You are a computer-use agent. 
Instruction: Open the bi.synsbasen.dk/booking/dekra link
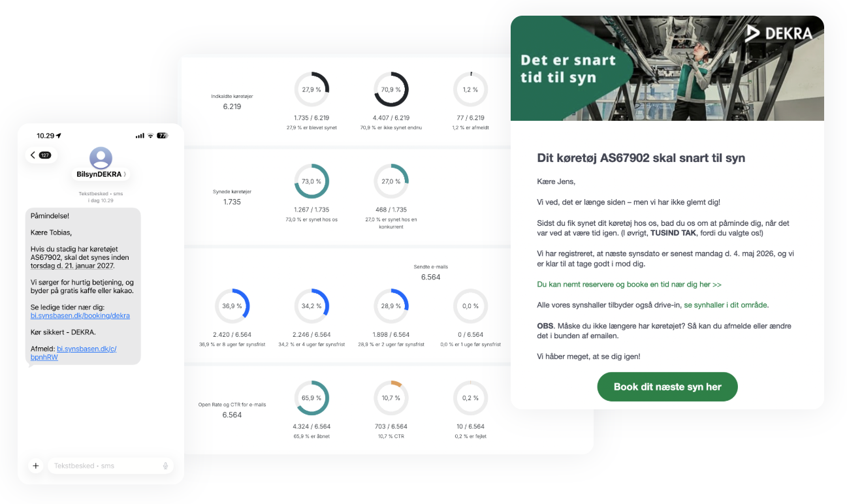click(80, 315)
